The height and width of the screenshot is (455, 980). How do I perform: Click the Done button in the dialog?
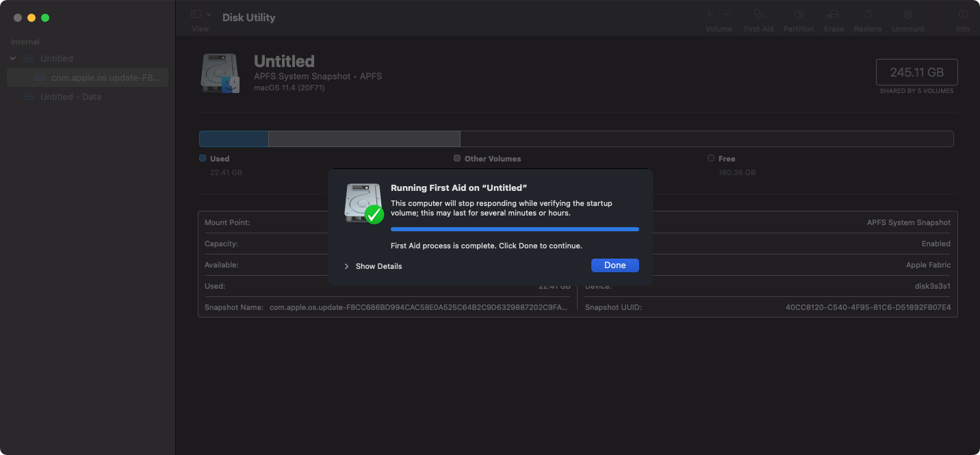coord(615,265)
